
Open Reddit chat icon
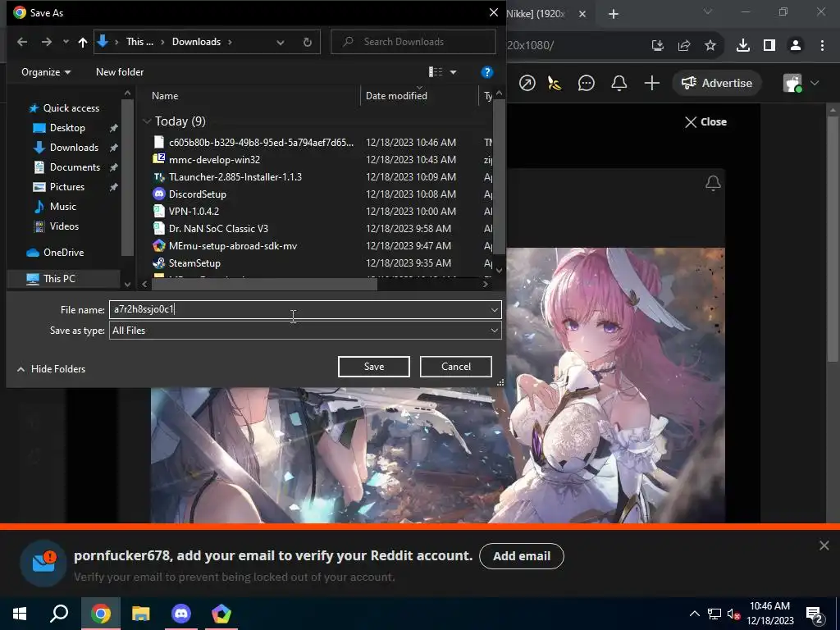pos(587,83)
